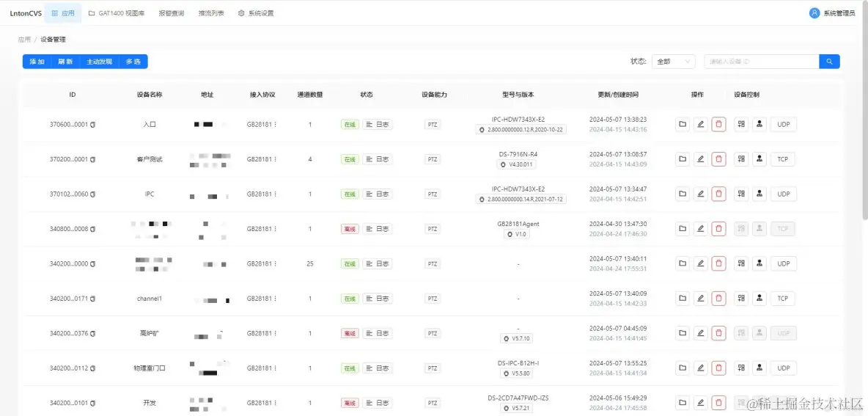The height and width of the screenshot is (416, 868).
Task: Click the 更新/创建时间 column header
Action: tap(618, 95)
